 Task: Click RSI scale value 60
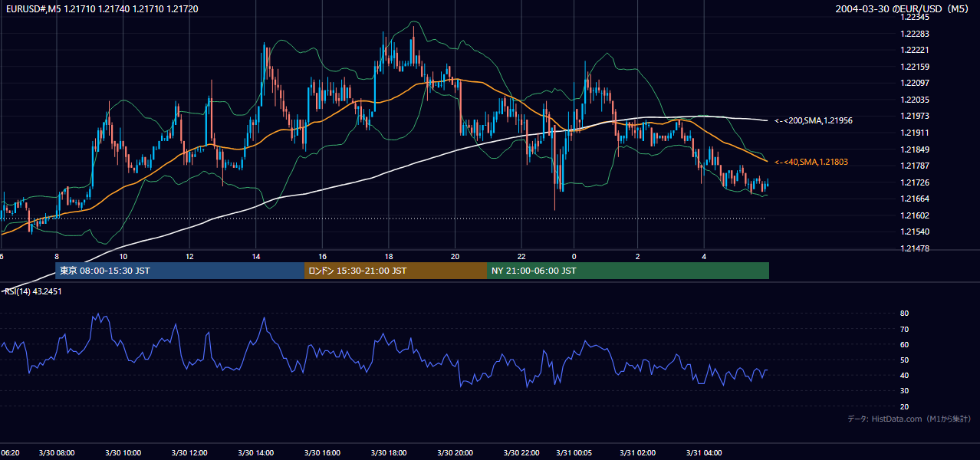(904, 344)
